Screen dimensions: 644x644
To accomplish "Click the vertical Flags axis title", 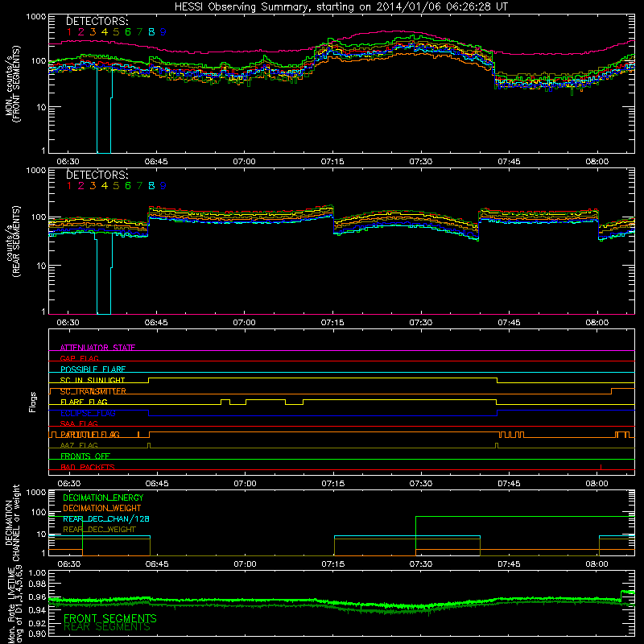I will click(33, 402).
